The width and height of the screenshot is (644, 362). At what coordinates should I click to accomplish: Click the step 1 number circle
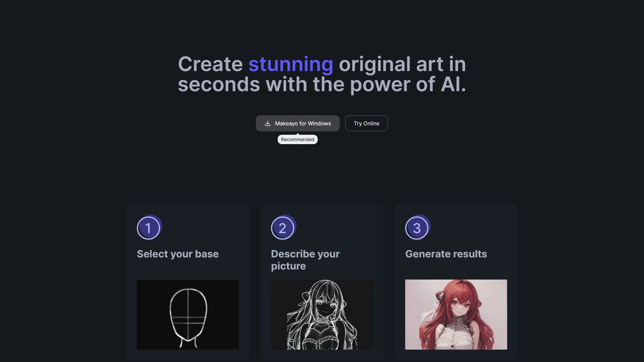(148, 228)
